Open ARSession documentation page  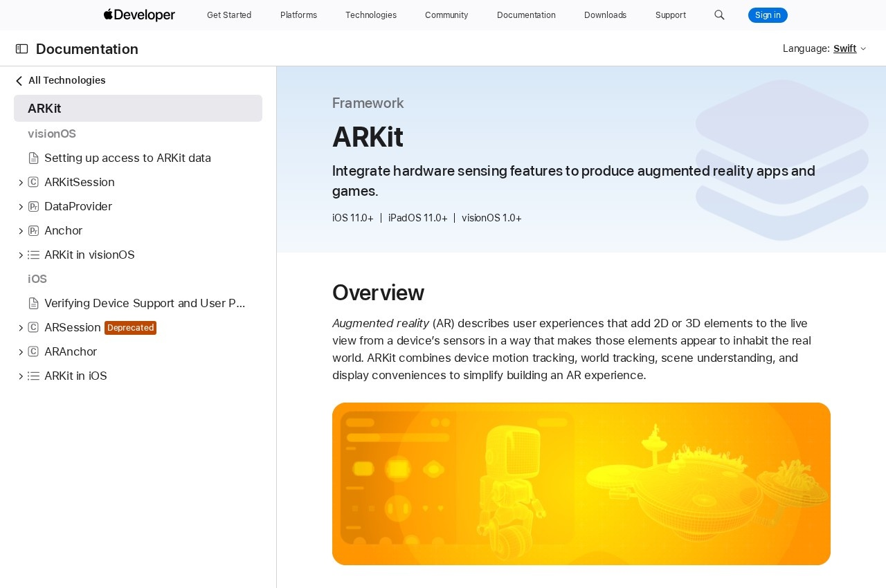click(x=73, y=327)
